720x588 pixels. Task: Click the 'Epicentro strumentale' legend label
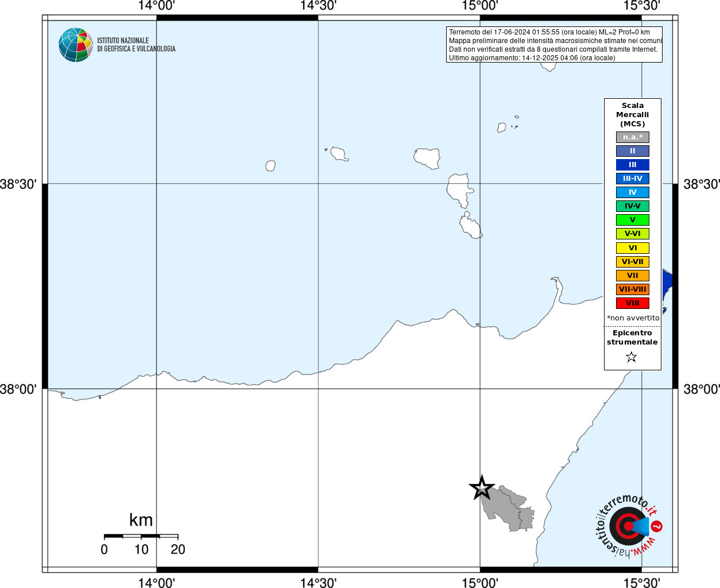tap(632, 338)
